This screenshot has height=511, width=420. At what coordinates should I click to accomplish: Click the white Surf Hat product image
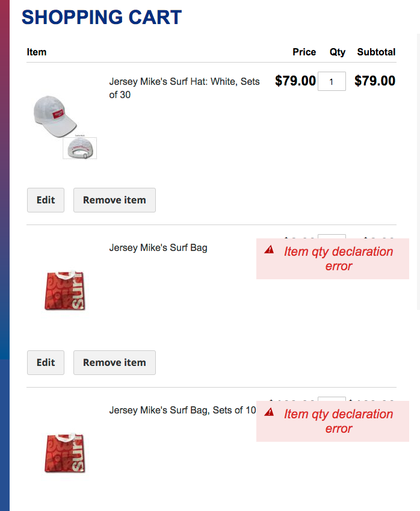coord(54,116)
